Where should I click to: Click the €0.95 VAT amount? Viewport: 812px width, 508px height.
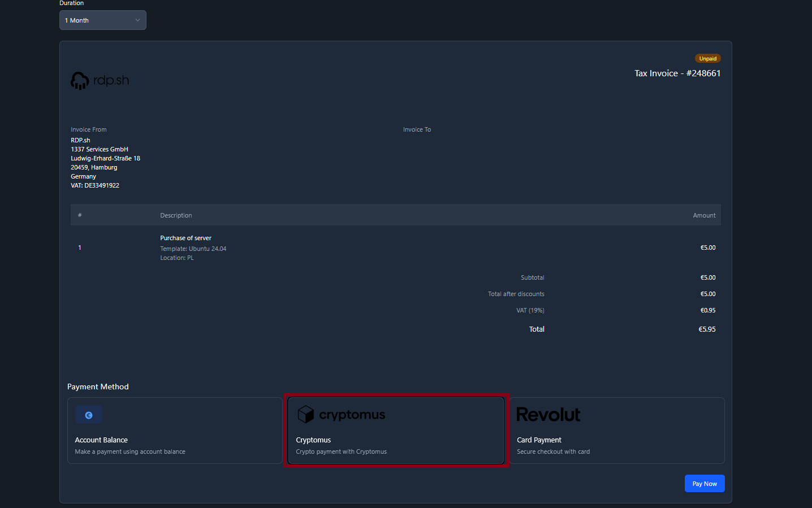(708, 310)
